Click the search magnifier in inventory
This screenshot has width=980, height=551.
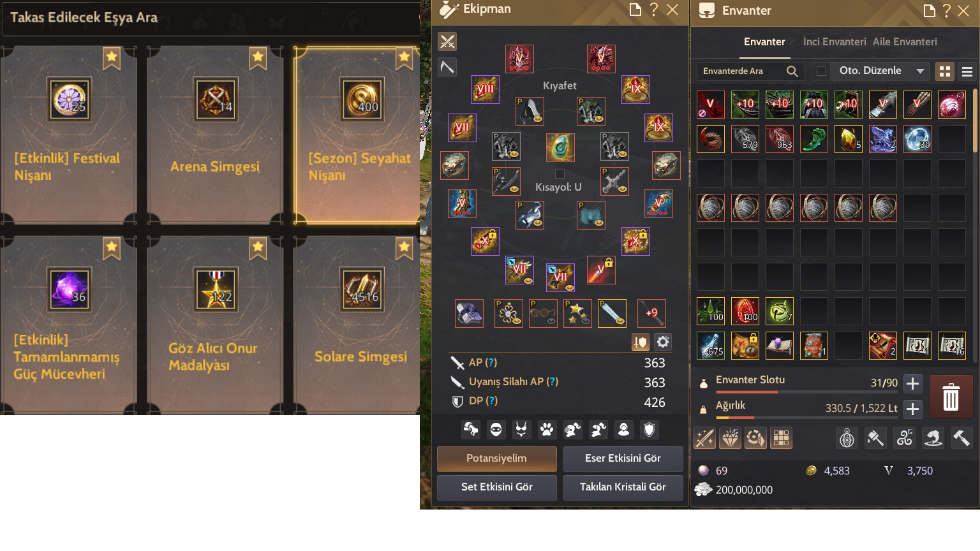point(792,71)
